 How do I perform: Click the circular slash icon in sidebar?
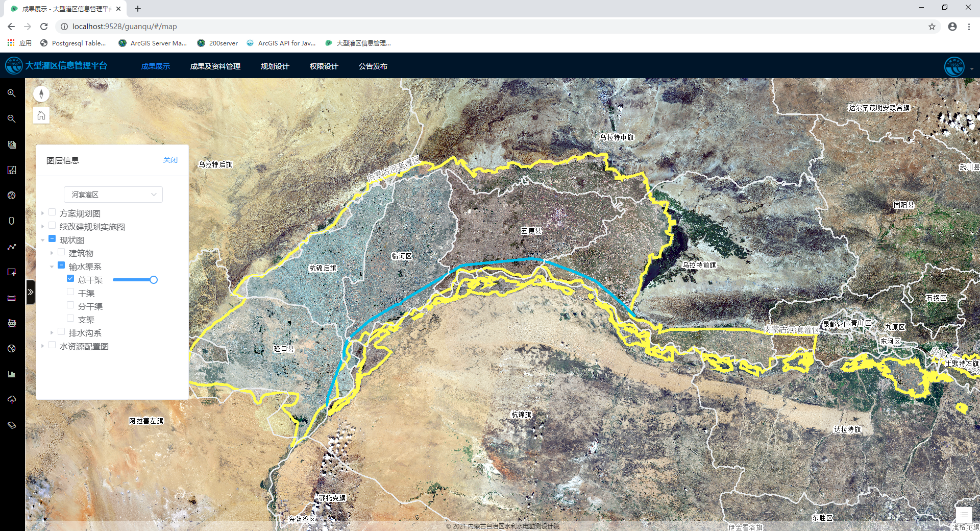11,349
